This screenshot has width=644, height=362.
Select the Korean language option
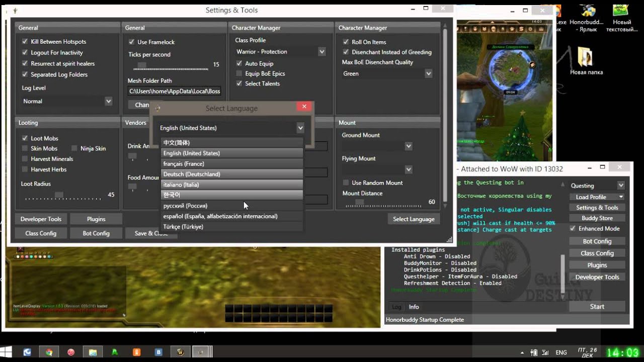coord(232,195)
